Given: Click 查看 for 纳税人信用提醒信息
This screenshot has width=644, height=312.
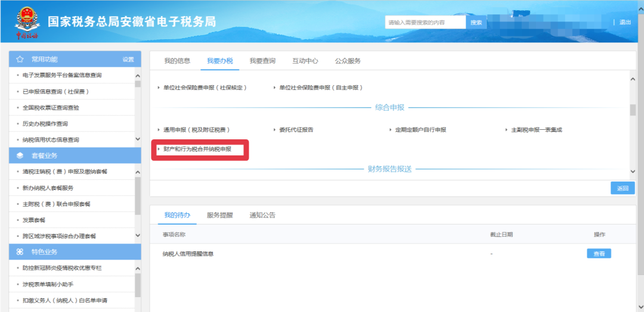Looking at the screenshot, I should pos(599,254).
